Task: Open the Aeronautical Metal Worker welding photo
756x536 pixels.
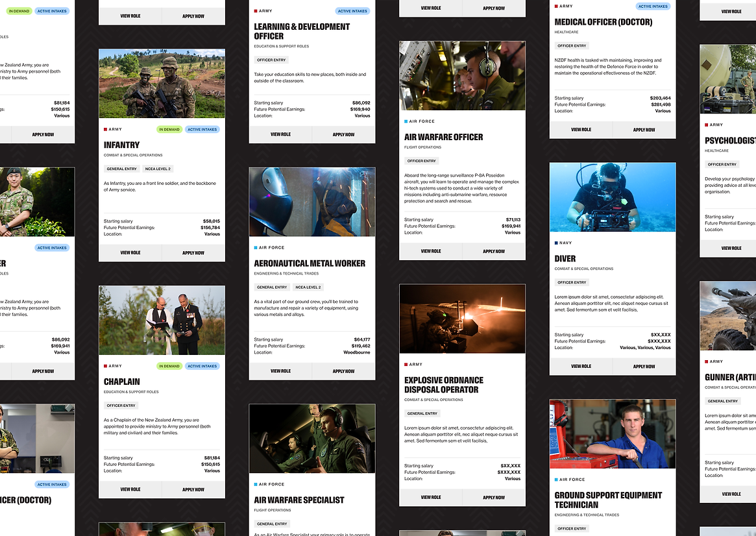Action: tap(312, 202)
